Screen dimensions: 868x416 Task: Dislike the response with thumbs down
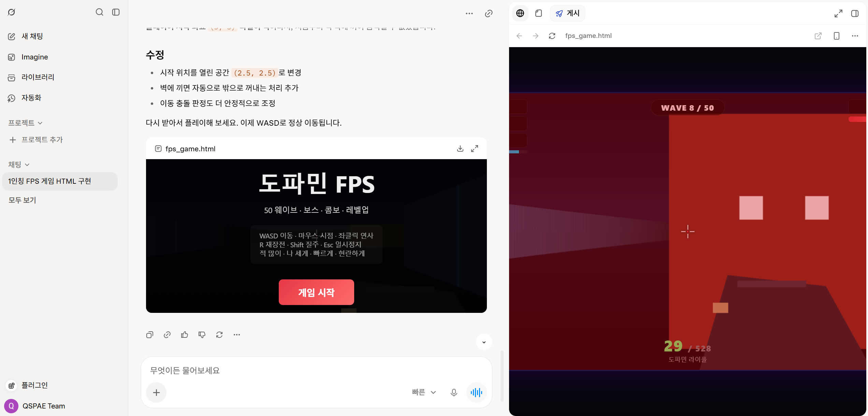coord(202,335)
